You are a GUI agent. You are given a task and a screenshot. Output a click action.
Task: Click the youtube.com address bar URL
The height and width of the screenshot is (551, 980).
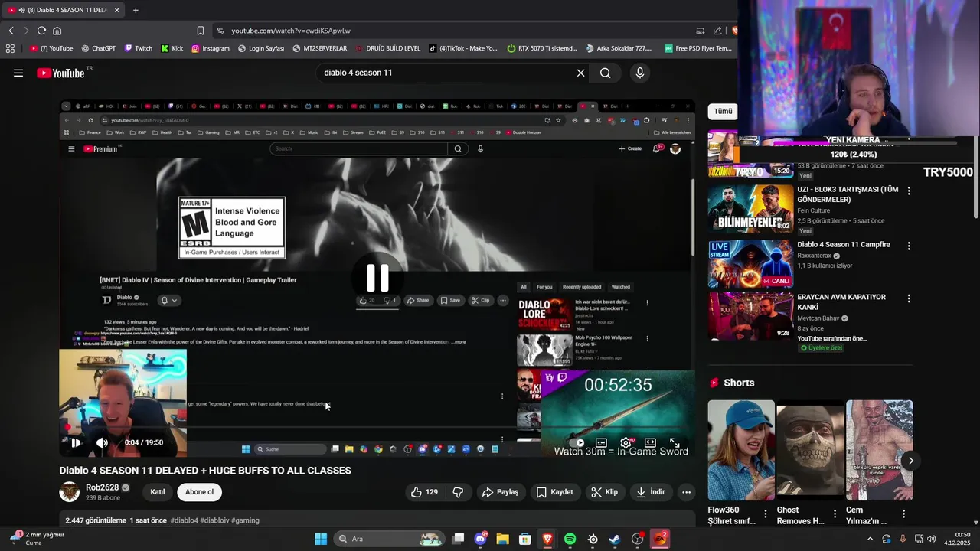291,31
